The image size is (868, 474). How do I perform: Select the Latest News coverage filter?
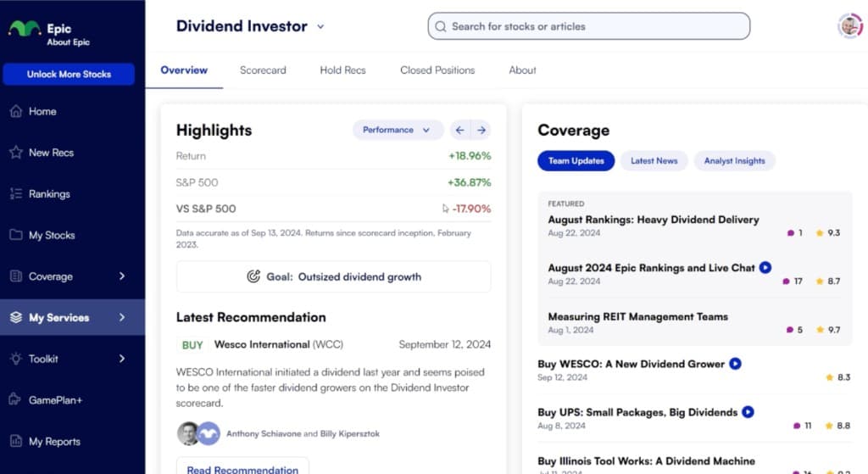[654, 161]
